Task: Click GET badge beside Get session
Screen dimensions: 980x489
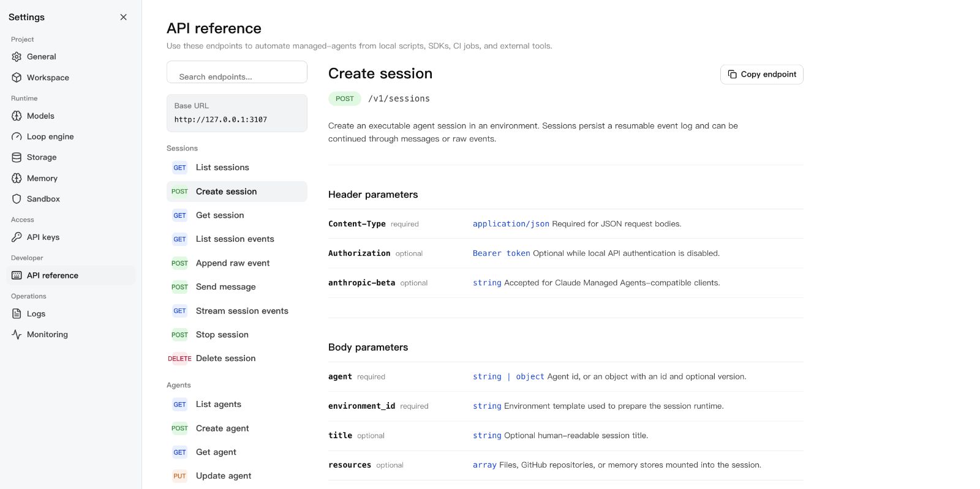Action: click(x=179, y=215)
